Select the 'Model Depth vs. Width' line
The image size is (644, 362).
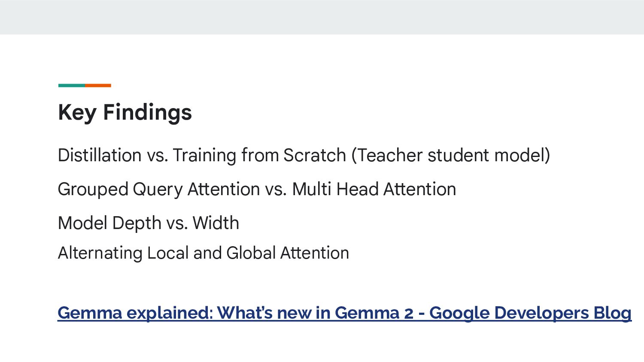click(149, 223)
